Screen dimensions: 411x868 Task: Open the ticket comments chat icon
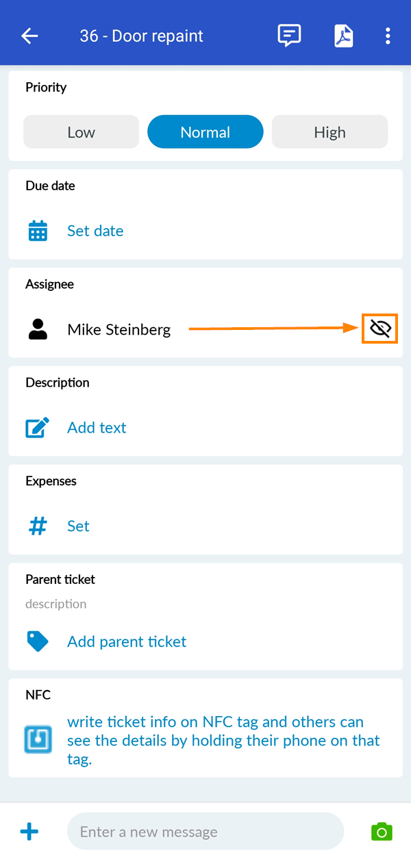[x=289, y=36]
